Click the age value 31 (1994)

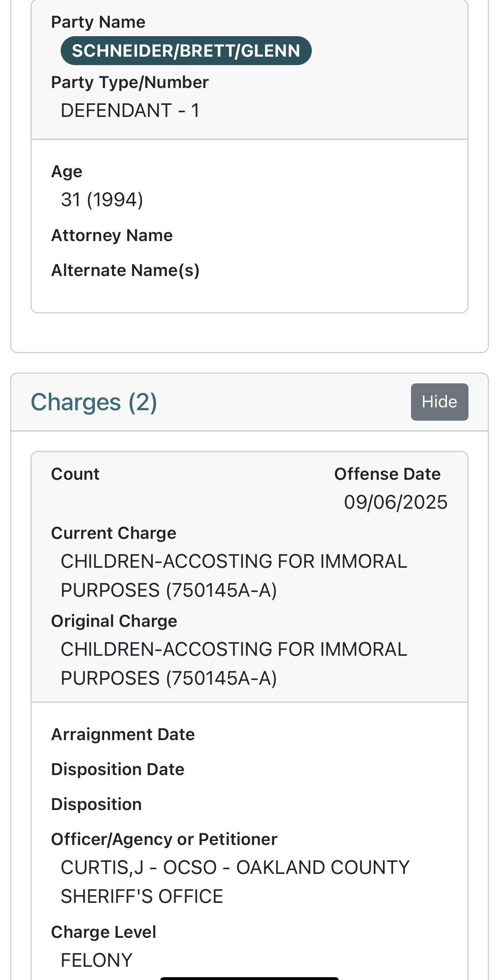coord(102,200)
